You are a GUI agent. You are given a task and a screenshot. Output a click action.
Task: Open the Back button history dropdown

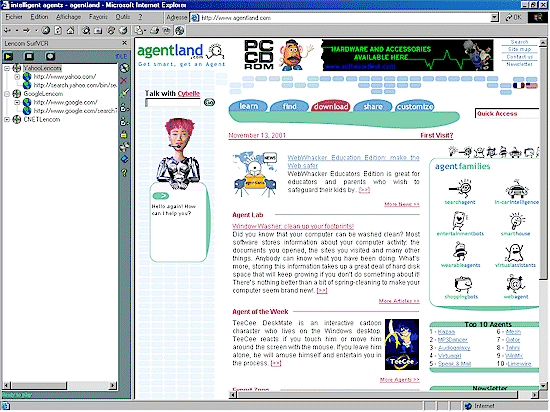16,31
